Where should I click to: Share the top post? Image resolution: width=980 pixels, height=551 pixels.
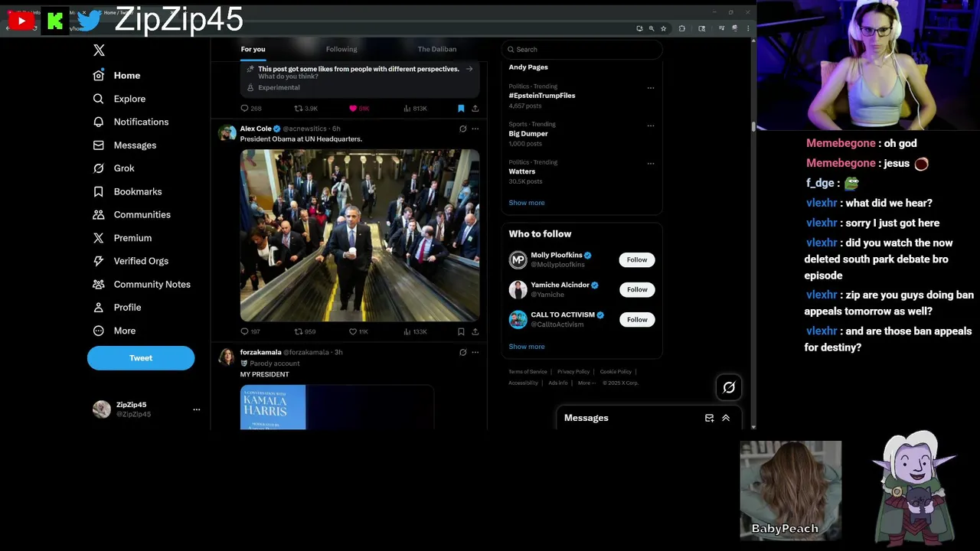pos(475,109)
